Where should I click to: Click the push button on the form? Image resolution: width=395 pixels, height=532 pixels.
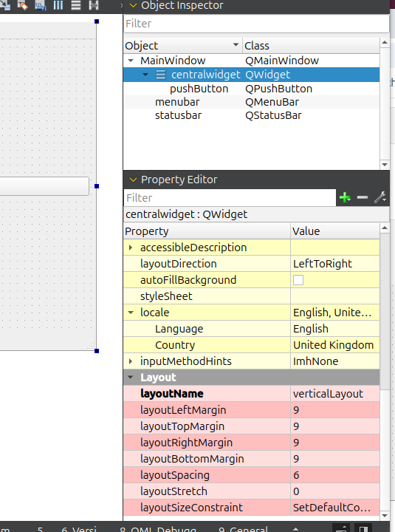click(x=44, y=186)
